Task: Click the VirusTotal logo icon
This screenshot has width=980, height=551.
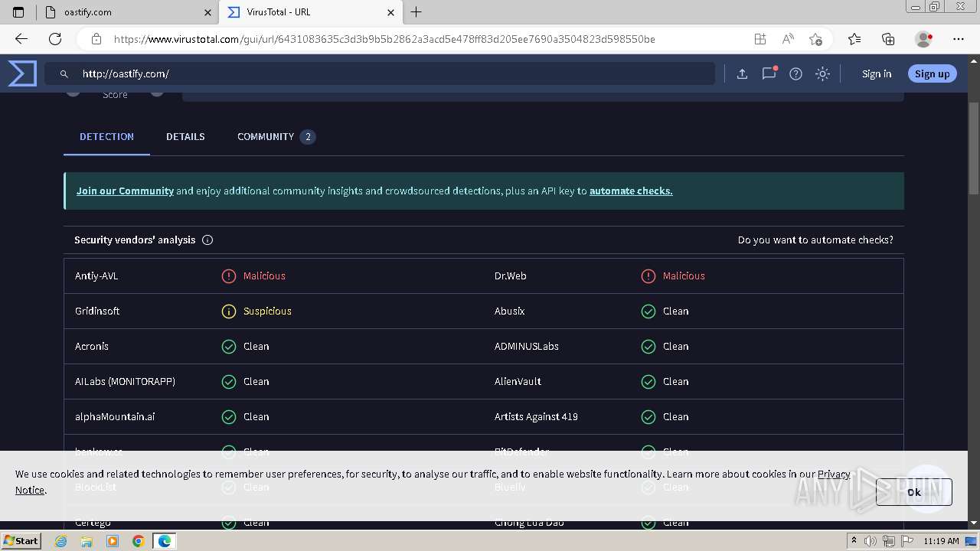Action: click(22, 73)
